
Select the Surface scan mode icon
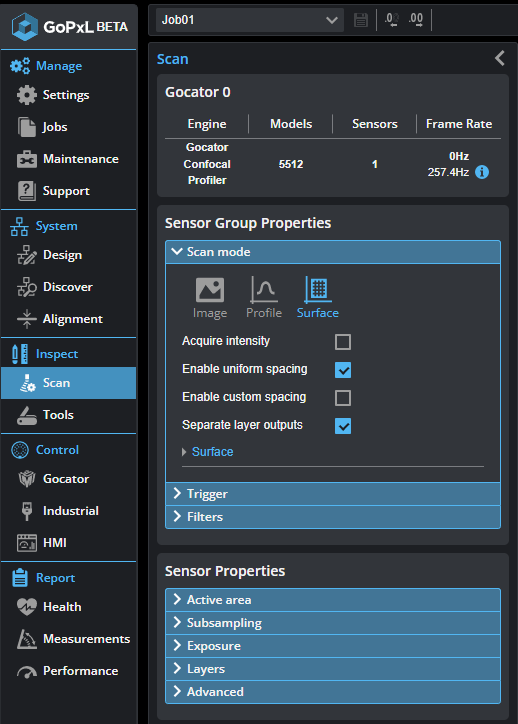point(317,290)
